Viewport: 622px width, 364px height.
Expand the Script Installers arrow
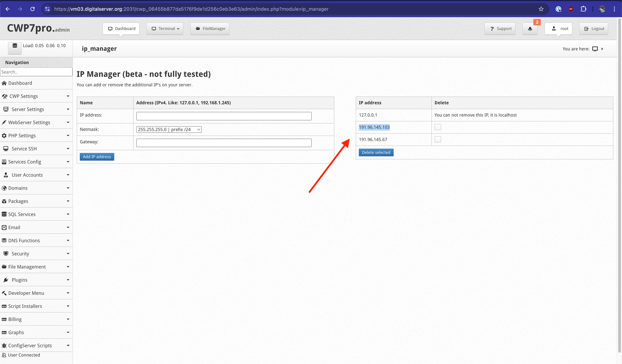pos(68,306)
